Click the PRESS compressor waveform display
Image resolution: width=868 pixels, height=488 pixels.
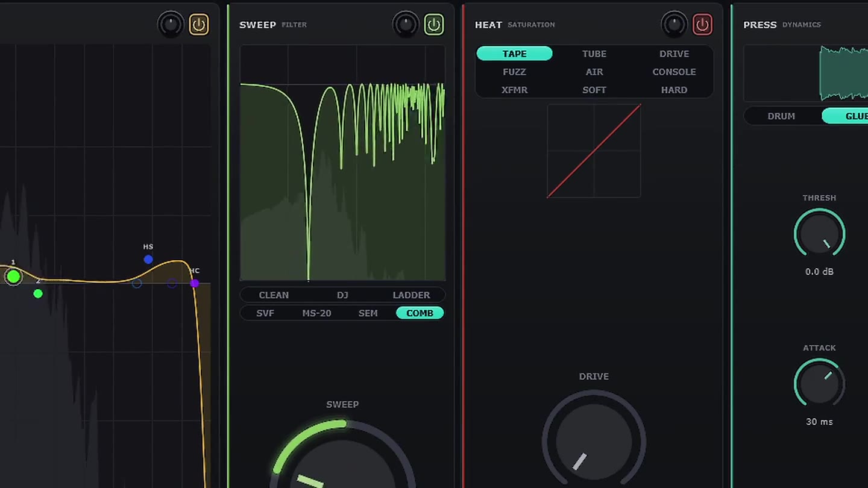(x=806, y=74)
